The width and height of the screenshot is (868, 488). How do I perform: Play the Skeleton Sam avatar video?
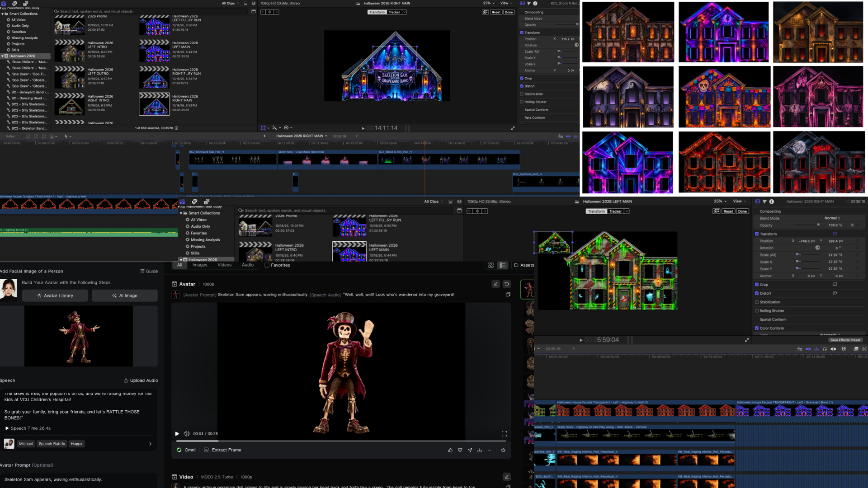click(177, 434)
